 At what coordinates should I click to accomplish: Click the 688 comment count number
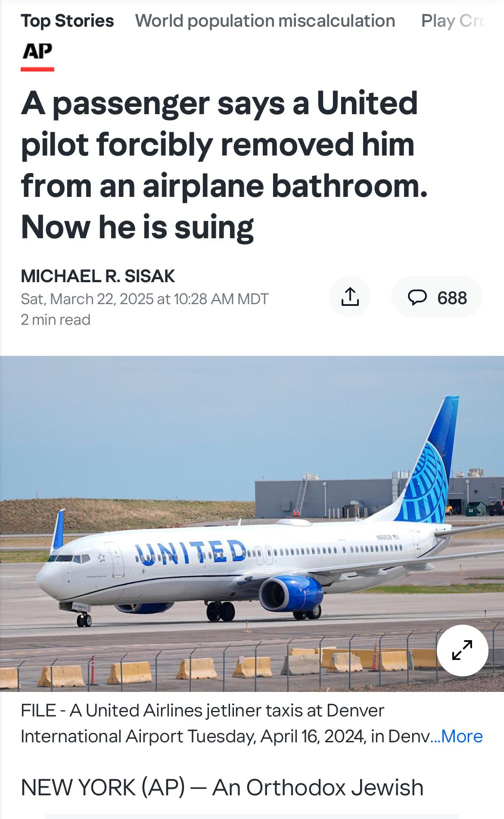point(452,298)
